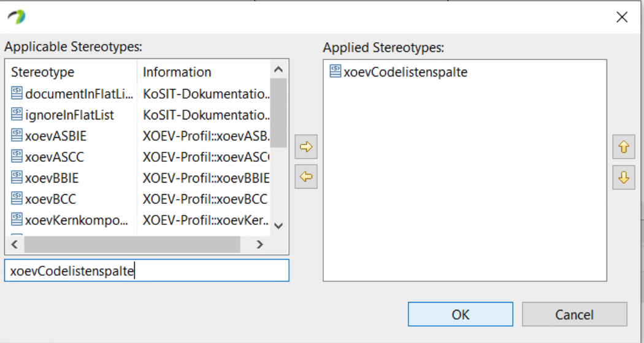Move applied stereotype down with down-arrow
The image size is (644, 343).
624,177
